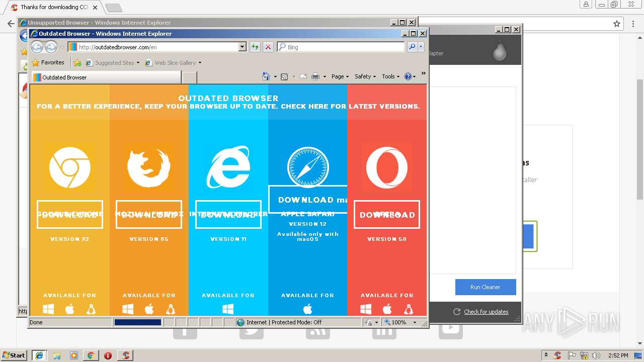Screen dimensions: 644x362
Task: Open the Page menu
Action: tap(340, 76)
